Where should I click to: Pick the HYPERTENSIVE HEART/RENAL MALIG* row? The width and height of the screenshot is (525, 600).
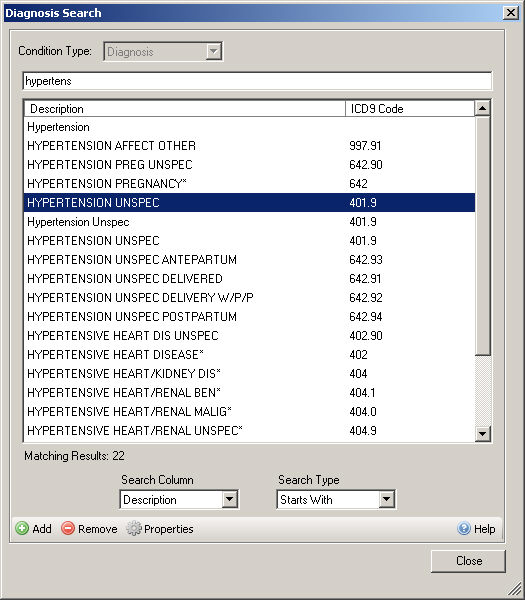pyautogui.click(x=249, y=412)
